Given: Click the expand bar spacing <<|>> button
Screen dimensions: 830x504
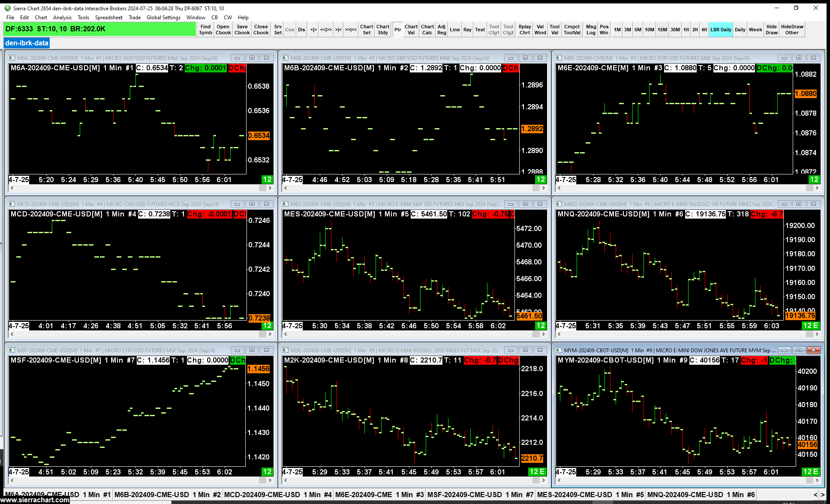Looking at the screenshot, I should (326, 30).
